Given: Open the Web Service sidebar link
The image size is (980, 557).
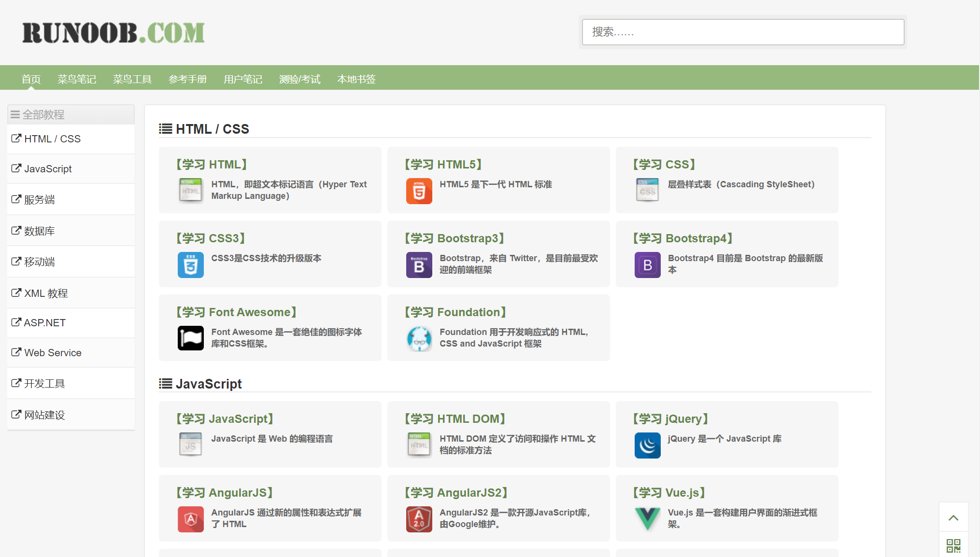Looking at the screenshot, I should coord(53,353).
